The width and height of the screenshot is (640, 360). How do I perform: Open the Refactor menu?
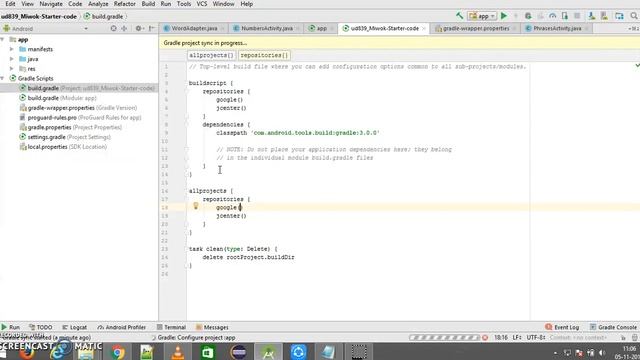tap(124, 4)
